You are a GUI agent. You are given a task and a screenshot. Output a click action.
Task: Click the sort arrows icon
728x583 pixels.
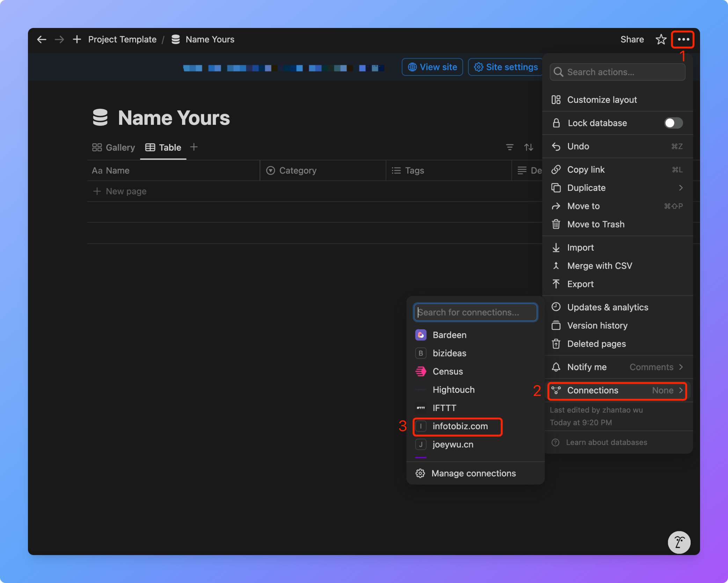[x=529, y=147]
